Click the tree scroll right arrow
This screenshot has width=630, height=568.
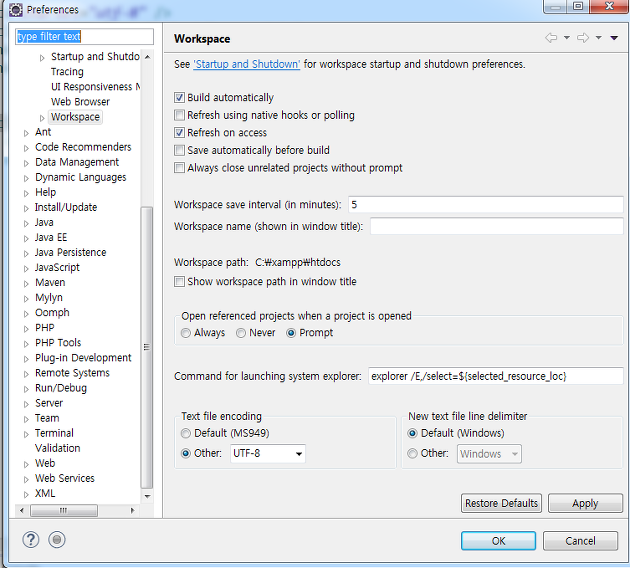pos(132,511)
